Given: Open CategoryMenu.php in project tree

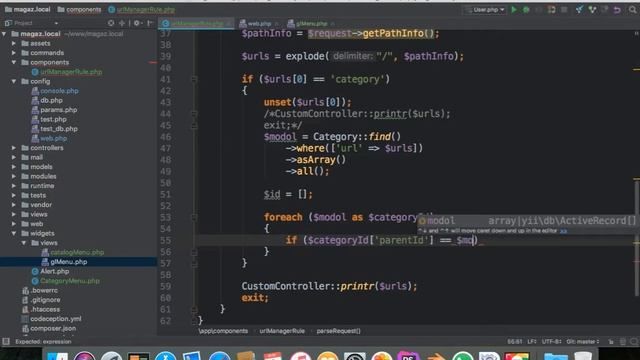Looking at the screenshot, I should (70, 281).
